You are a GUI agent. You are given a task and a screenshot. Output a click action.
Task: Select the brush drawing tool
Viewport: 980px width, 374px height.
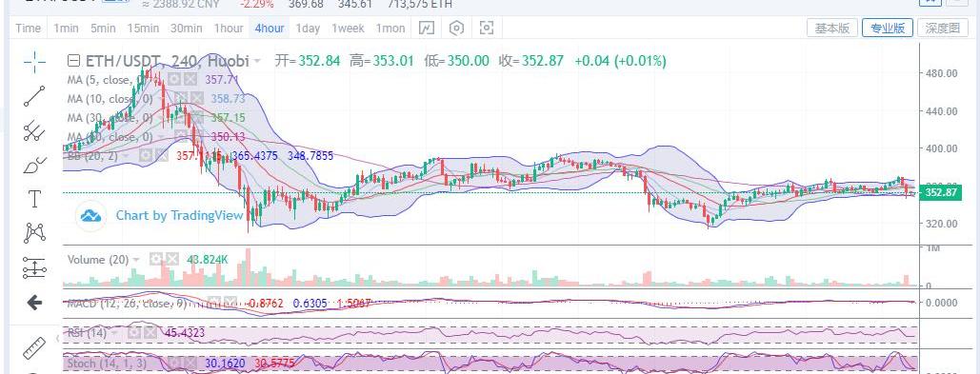click(34, 165)
